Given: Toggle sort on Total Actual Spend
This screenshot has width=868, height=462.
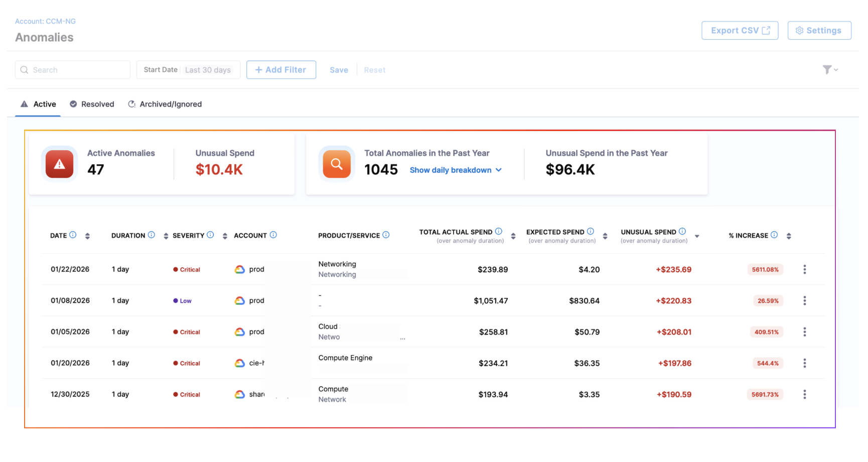Looking at the screenshot, I should (513, 236).
